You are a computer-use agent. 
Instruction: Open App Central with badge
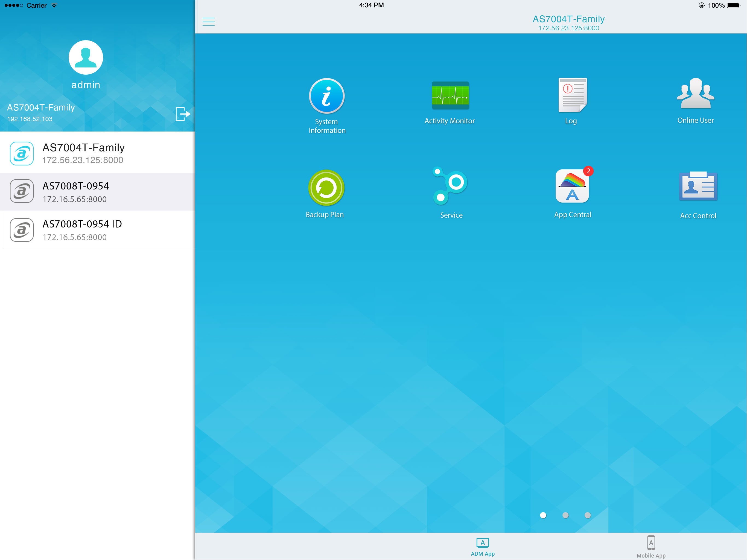[572, 186]
